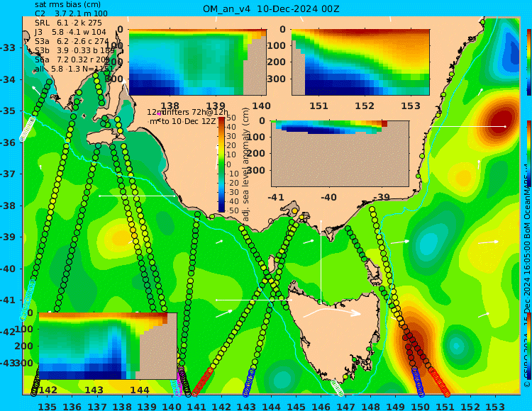532x411 pixels.
Task: Click the title 'OM_an_v4 10-Dec-2024 00Z'
Action: [x=271, y=9]
